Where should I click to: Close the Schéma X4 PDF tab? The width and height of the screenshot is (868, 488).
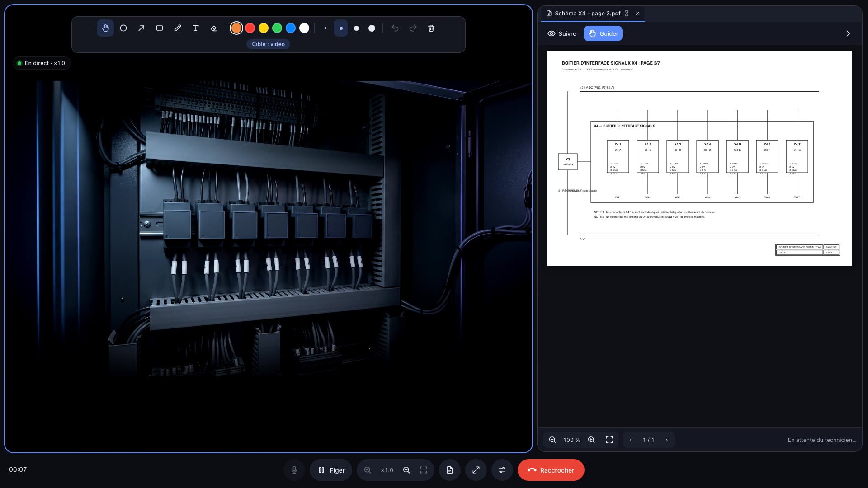pyautogui.click(x=637, y=14)
